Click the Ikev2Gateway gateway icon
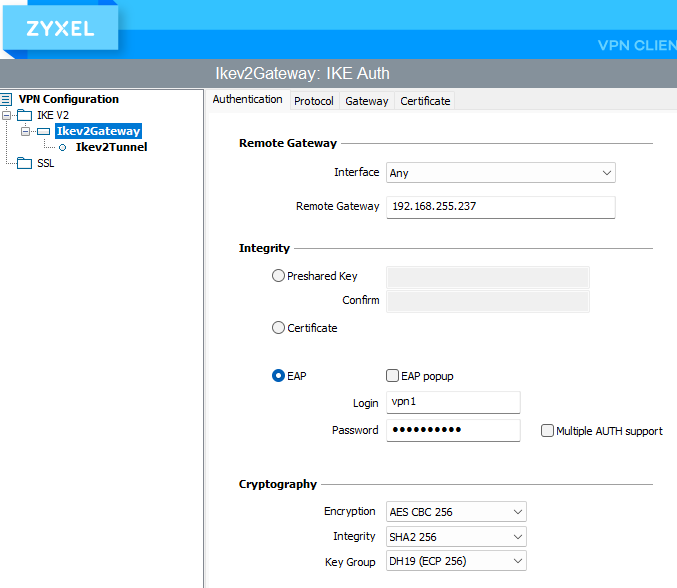The width and height of the screenshot is (677, 588). pyautogui.click(x=44, y=131)
